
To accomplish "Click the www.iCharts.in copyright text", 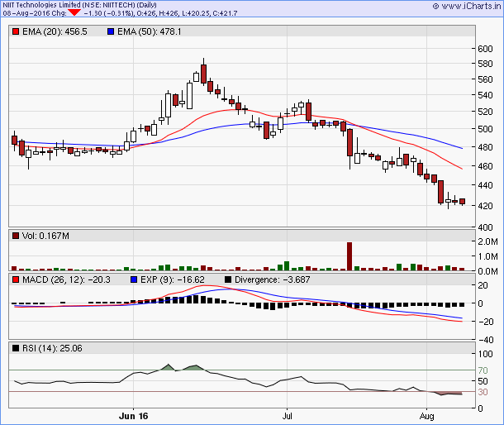I will click(x=467, y=6).
